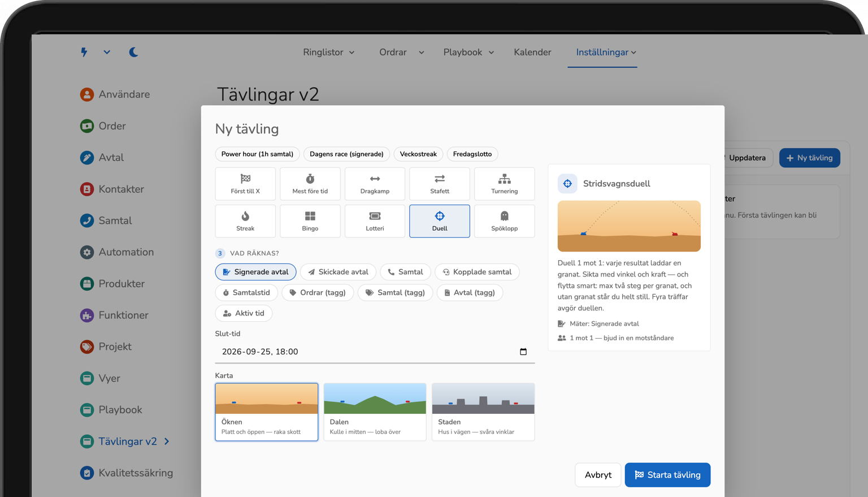Go to Kalender in top navigation
The width and height of the screenshot is (868, 497).
point(532,52)
